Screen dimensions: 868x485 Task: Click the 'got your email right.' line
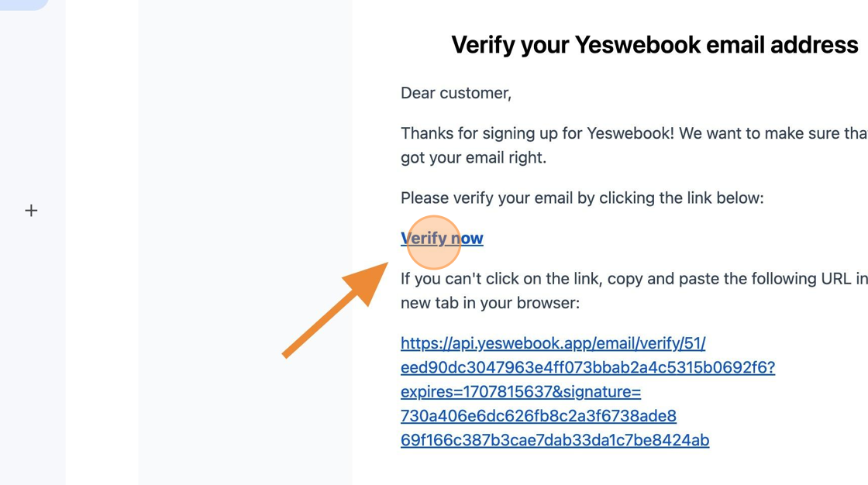point(474,158)
